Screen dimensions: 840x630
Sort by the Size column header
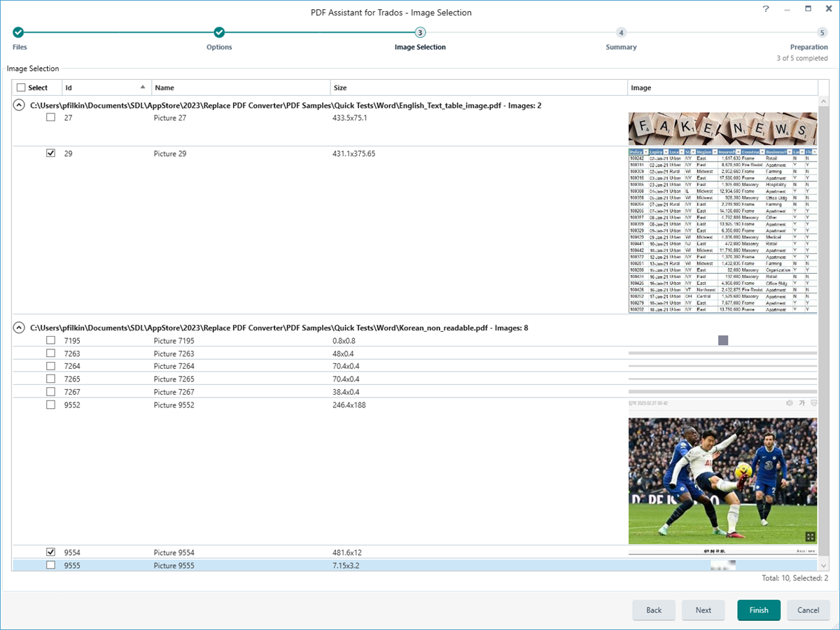(x=479, y=87)
